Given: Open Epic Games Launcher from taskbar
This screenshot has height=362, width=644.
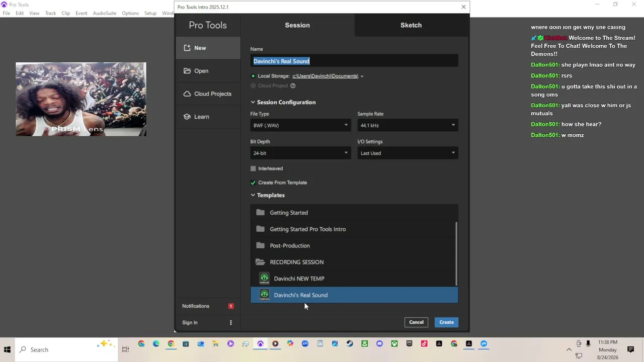Looking at the screenshot, I should tap(409, 344).
